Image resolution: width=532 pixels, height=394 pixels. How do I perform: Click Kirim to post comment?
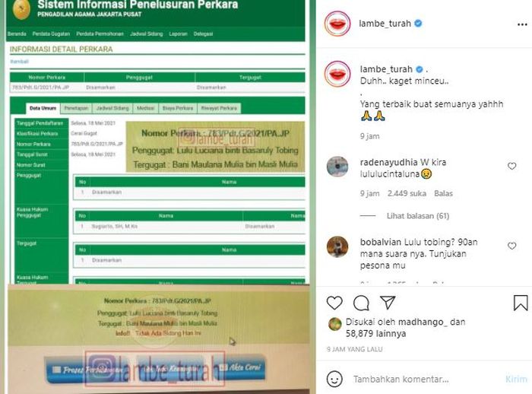tap(516, 379)
